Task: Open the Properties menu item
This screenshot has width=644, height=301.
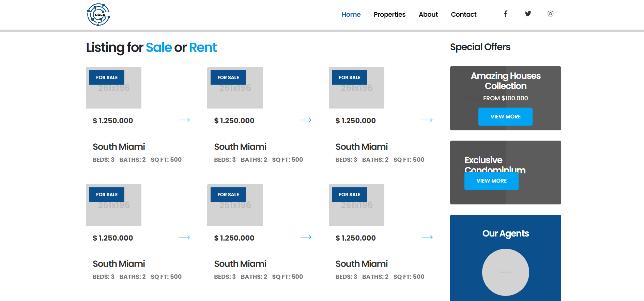Action: pos(389,14)
